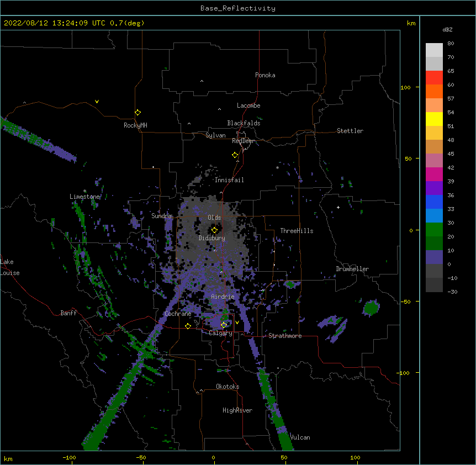476x465 pixels.
Task: Click the yellow diamond marker below Cochrane
Action: pos(188,326)
